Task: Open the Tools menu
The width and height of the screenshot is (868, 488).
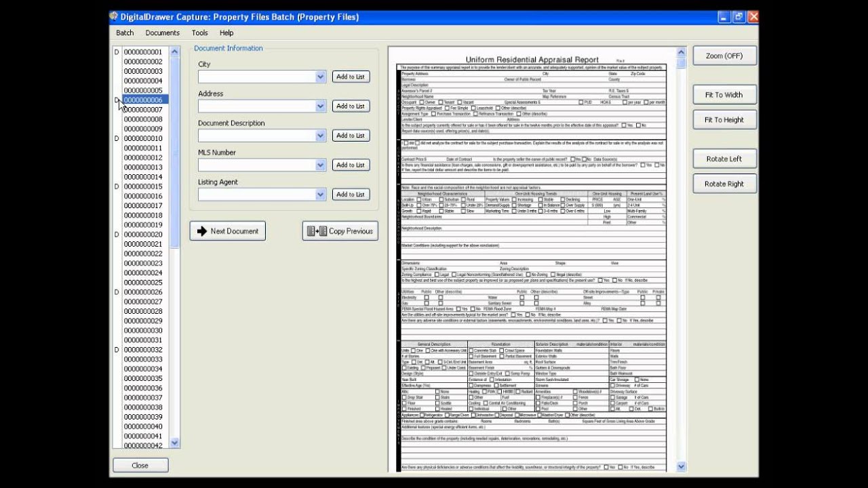Action: tap(199, 33)
